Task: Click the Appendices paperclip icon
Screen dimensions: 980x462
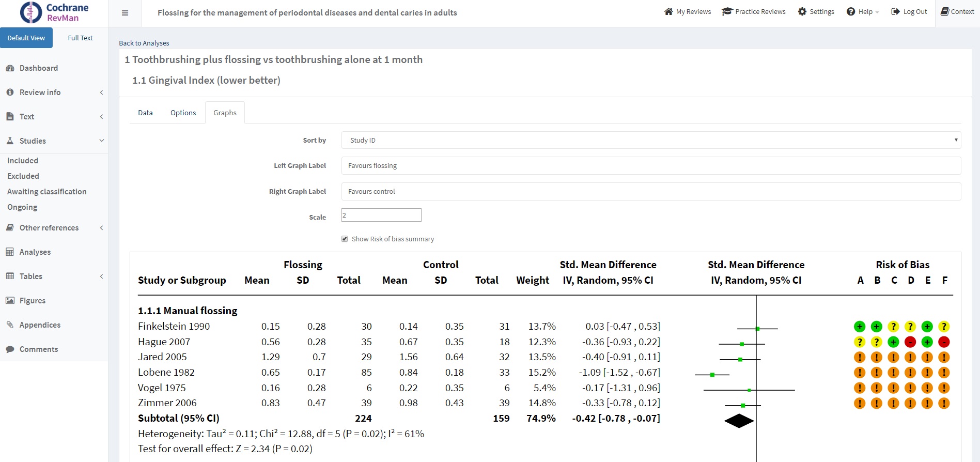Action: 10,325
